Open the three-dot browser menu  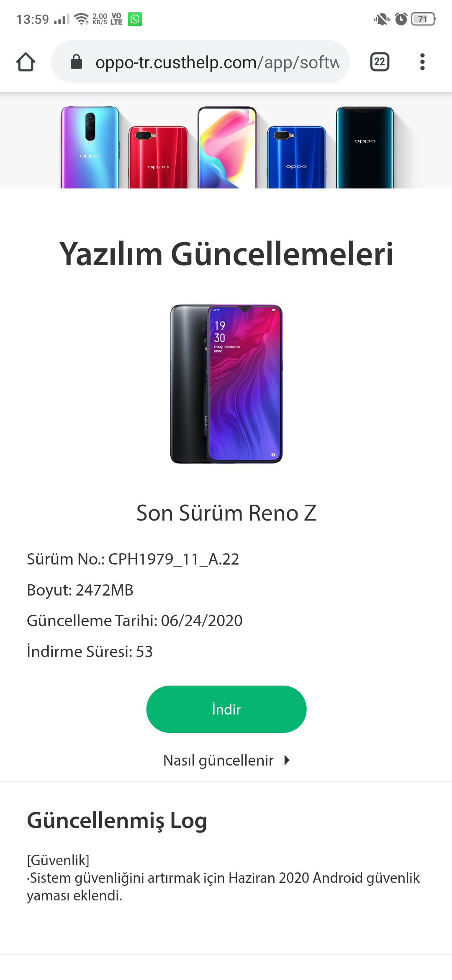[x=422, y=62]
